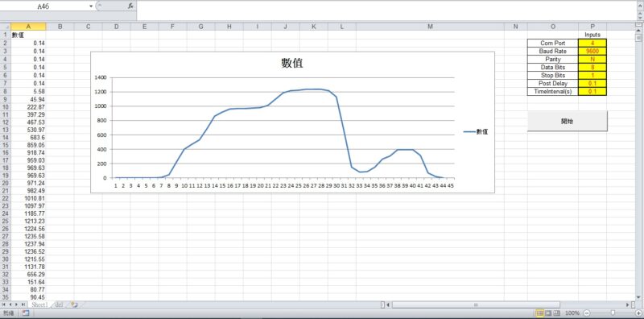Adjust the zoom slider handle
Screen dimensions: 644x319
(x=613, y=313)
